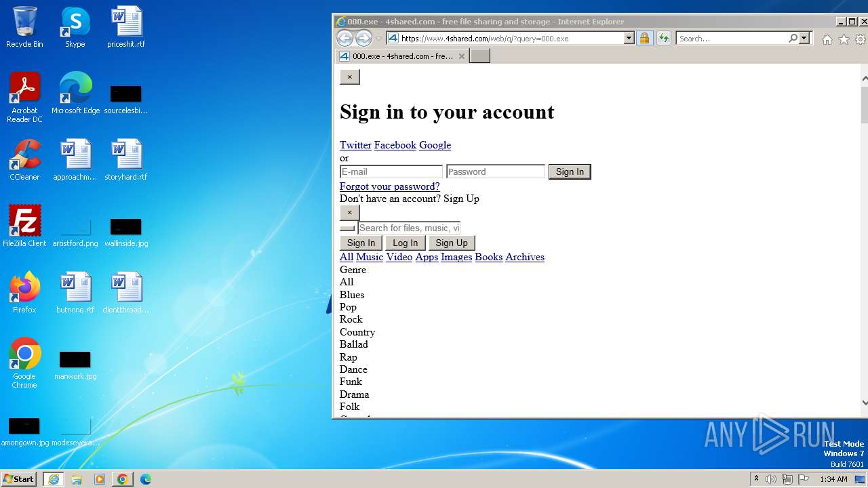868x488 pixels.
Task: Click the Sign Up button
Action: click(x=452, y=243)
